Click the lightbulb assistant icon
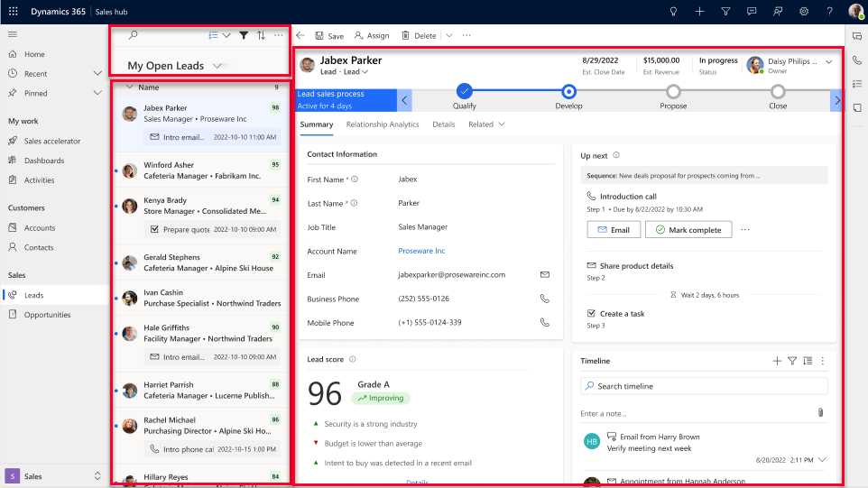The image size is (868, 488). pos(673,11)
